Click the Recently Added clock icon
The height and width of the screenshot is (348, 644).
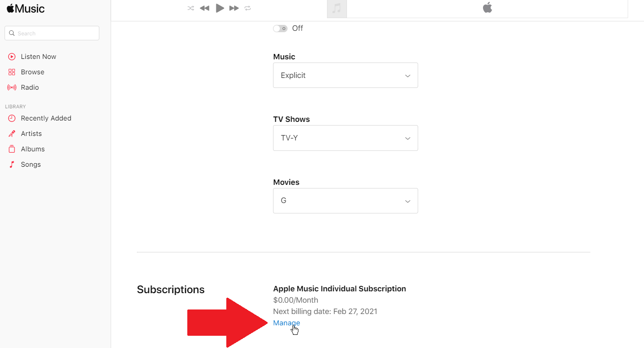pyautogui.click(x=12, y=118)
